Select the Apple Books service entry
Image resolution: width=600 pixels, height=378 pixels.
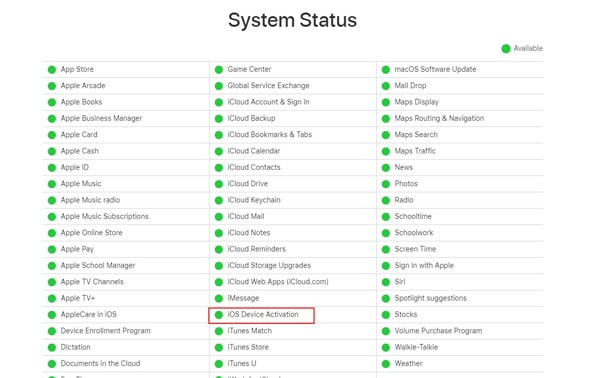pyautogui.click(x=81, y=102)
